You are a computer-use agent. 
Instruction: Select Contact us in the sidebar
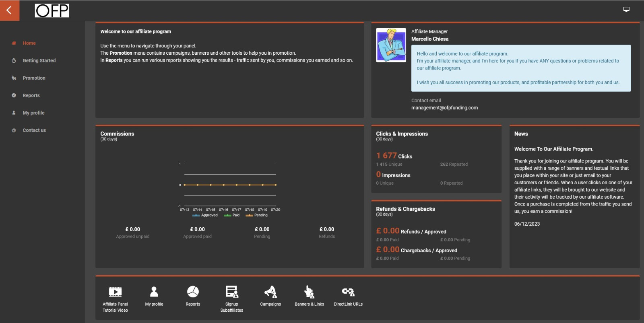click(34, 130)
